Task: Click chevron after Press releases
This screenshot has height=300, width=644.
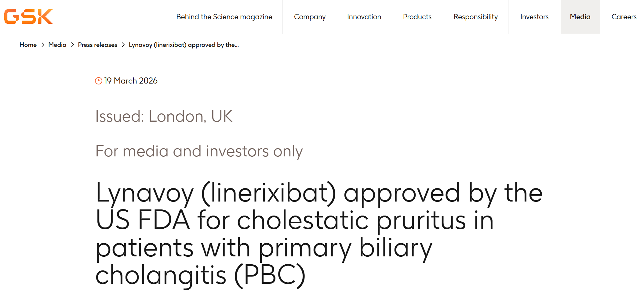Action: pos(123,45)
